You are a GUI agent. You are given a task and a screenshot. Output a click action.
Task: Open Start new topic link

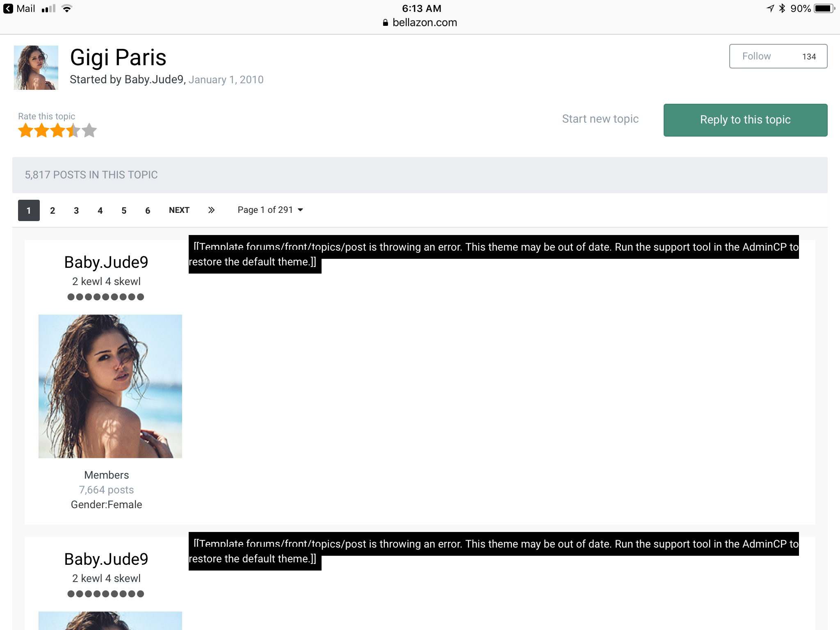click(x=600, y=119)
